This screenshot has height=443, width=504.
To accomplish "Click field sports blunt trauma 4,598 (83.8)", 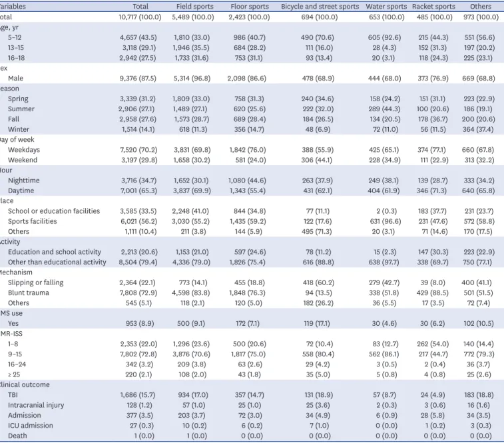I will [x=191, y=292].
